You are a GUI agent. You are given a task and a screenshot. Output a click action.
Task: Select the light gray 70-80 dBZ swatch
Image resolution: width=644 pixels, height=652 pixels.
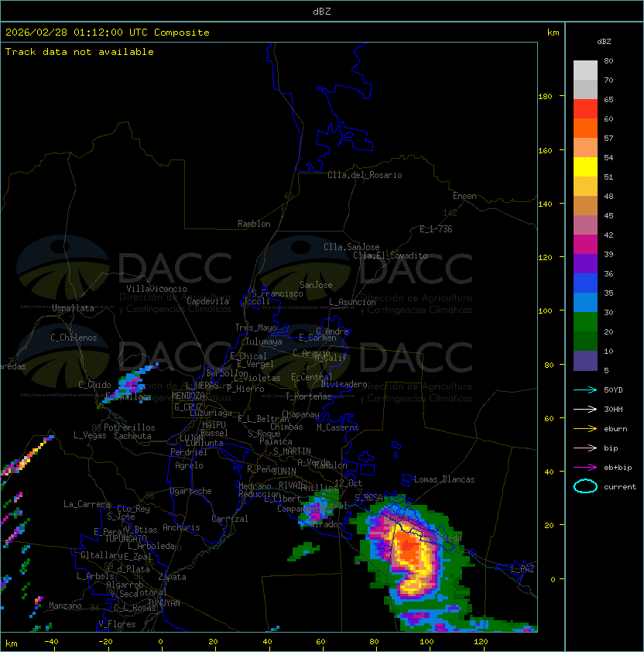(x=585, y=70)
